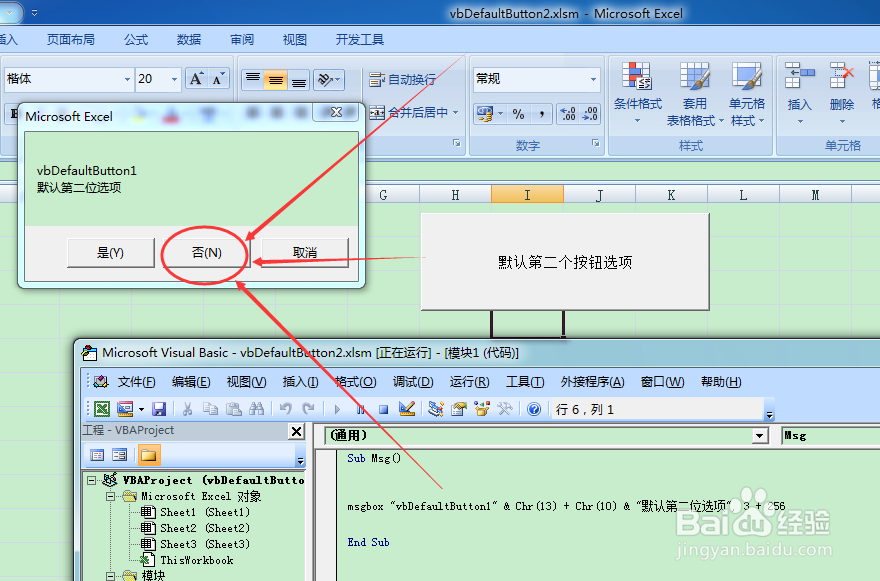The height and width of the screenshot is (581, 880).
Task: Select ThisWorkbook in the project tree
Action: pos(196,560)
